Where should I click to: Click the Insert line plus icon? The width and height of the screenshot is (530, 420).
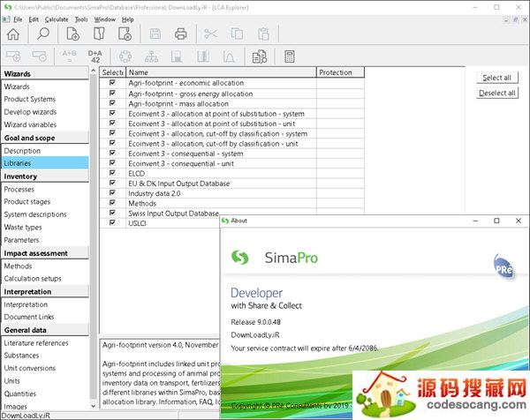click(x=13, y=56)
